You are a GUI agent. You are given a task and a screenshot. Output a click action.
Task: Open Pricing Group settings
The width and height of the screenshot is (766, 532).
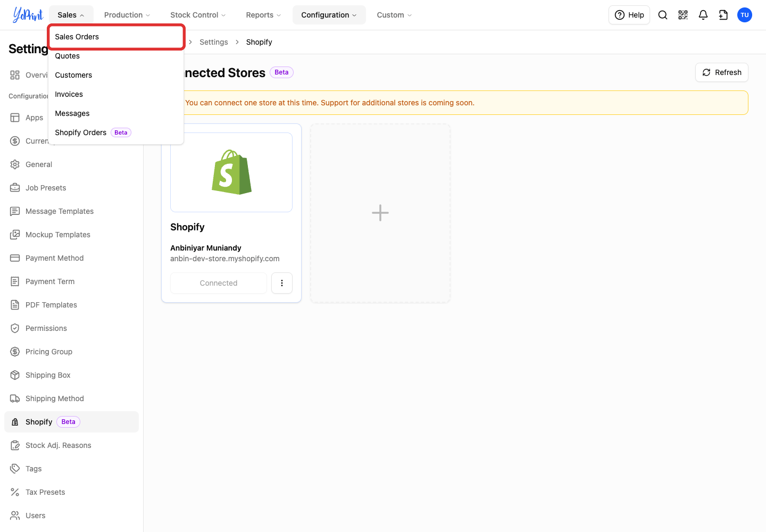pos(71,352)
